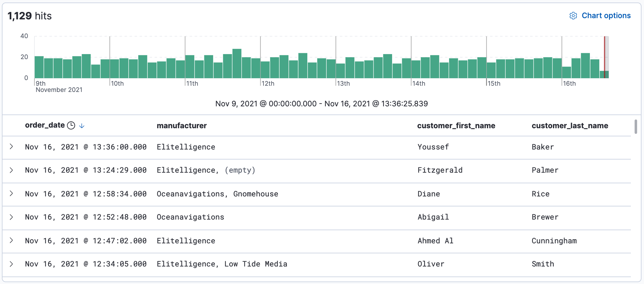Click the tallest histogram bar on the 11th
This screenshot has height=284, width=644.
(237, 63)
